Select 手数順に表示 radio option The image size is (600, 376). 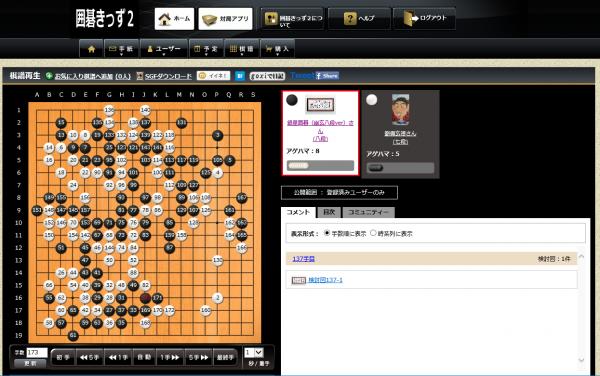coord(327,233)
